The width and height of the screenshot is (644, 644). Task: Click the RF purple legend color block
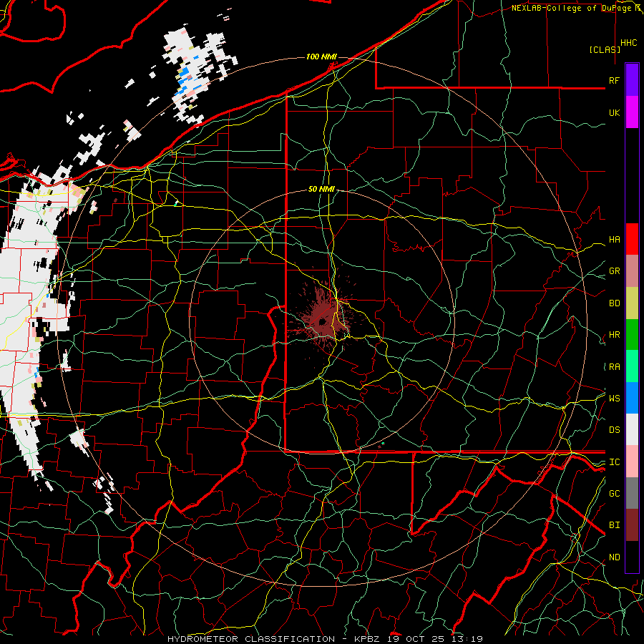[x=632, y=80]
